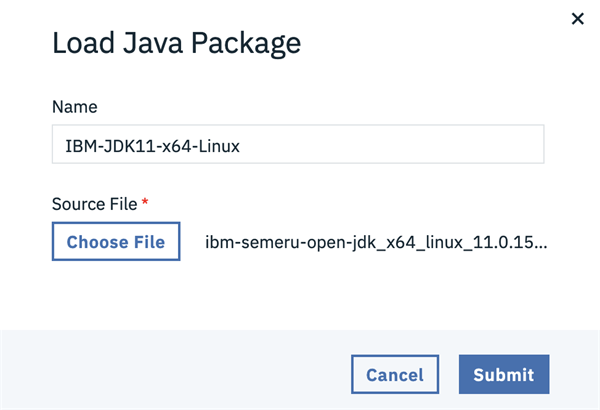Click the Source File label
600x410 pixels.
click(x=94, y=204)
